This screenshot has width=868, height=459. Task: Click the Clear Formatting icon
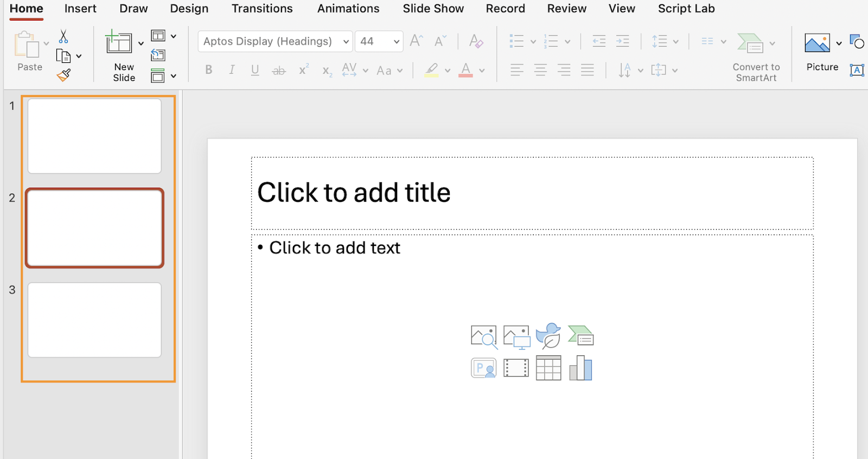(x=476, y=41)
